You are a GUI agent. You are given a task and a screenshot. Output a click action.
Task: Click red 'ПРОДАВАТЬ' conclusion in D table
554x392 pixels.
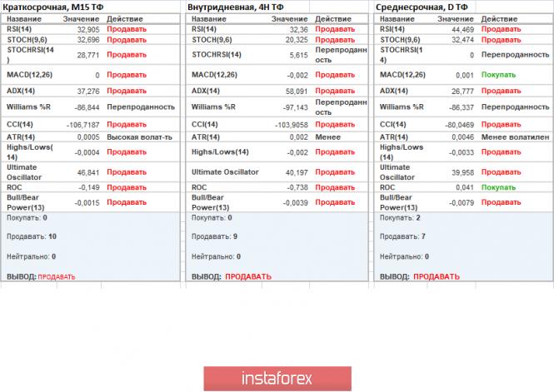(437, 276)
